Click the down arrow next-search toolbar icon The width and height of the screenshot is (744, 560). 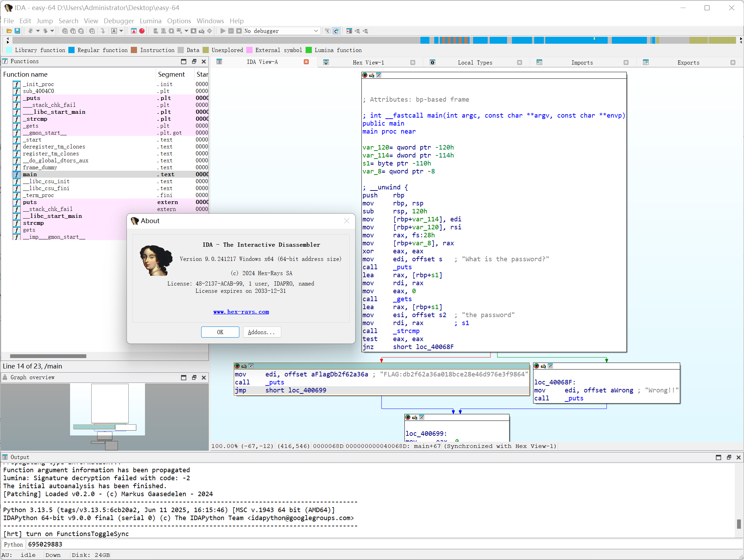pyautogui.click(x=103, y=31)
